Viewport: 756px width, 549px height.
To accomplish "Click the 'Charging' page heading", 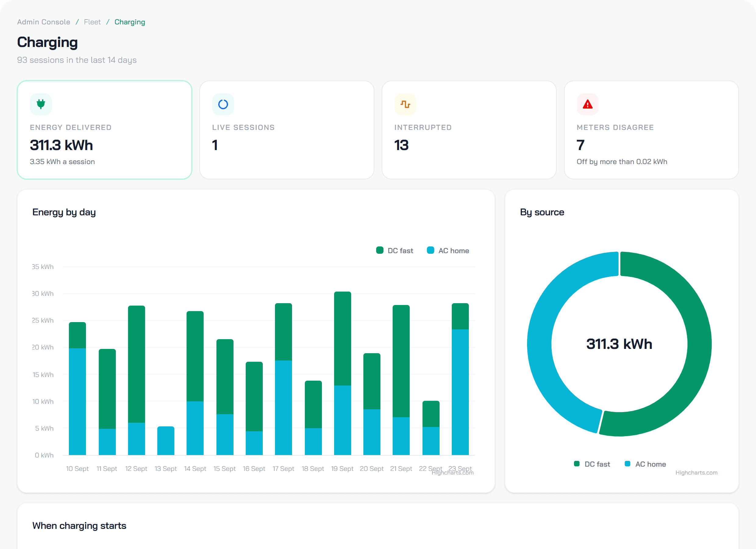I will click(x=47, y=42).
